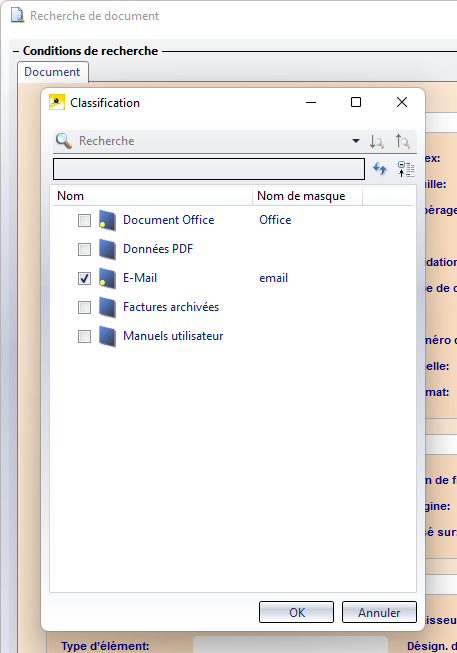Click the Annuler button
457x653 pixels.
click(379, 612)
